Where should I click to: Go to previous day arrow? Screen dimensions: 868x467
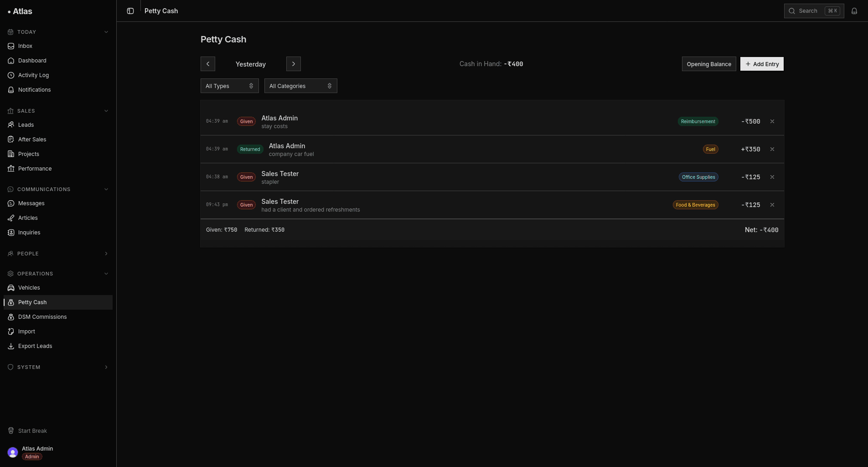click(x=208, y=64)
